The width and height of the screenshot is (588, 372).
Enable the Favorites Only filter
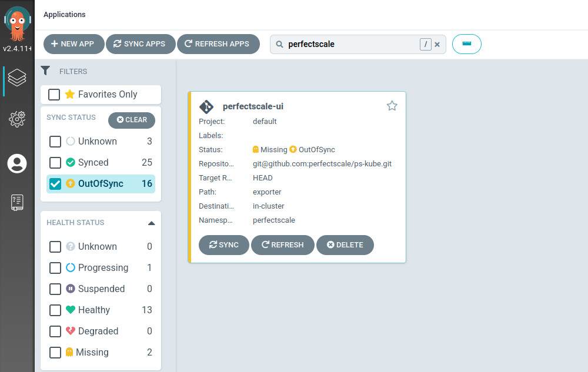(55, 94)
